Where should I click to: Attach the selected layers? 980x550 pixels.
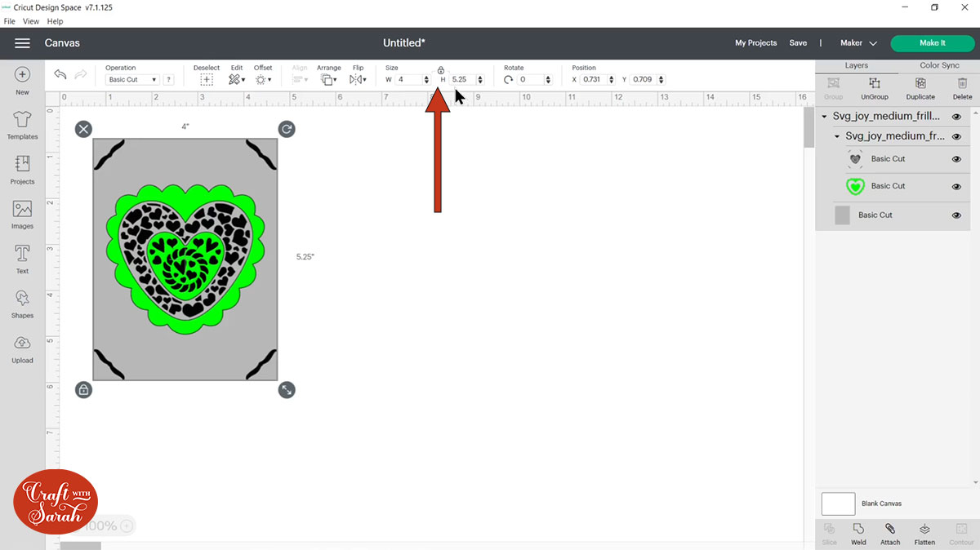point(890,534)
